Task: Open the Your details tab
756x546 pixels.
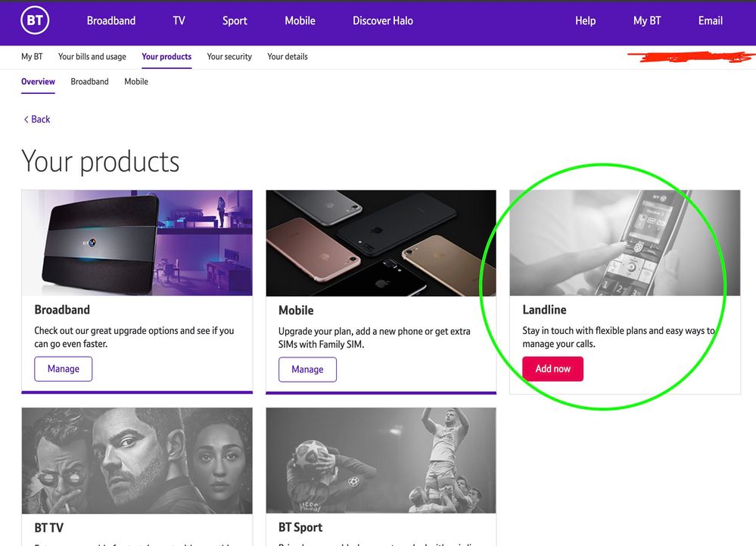Action: coord(288,57)
